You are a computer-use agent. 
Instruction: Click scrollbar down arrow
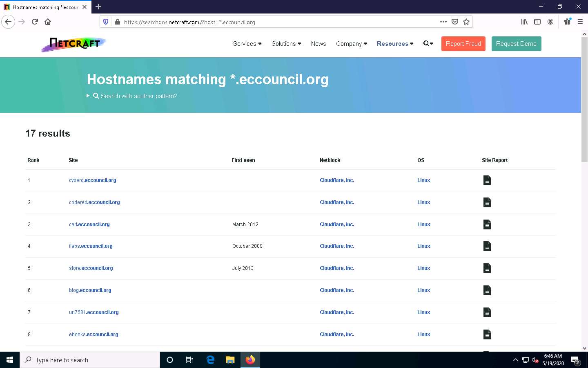(584, 348)
